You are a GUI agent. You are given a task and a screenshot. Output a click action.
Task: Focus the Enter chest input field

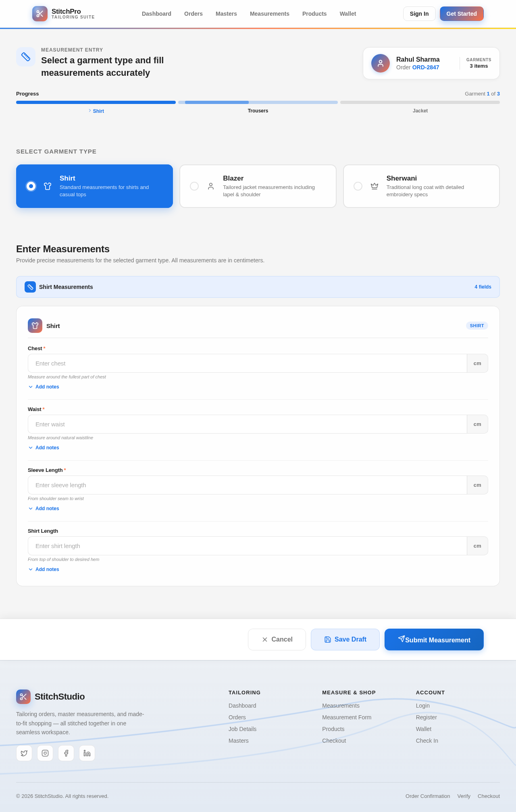(x=247, y=363)
